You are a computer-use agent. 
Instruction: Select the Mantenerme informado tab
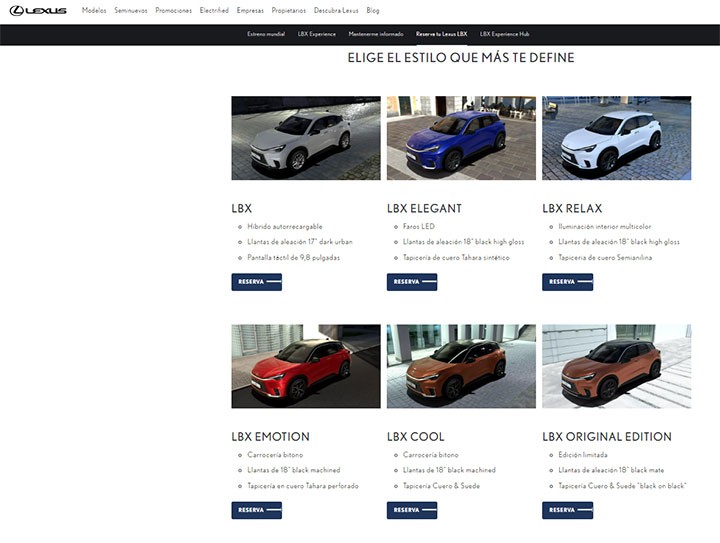click(x=376, y=34)
